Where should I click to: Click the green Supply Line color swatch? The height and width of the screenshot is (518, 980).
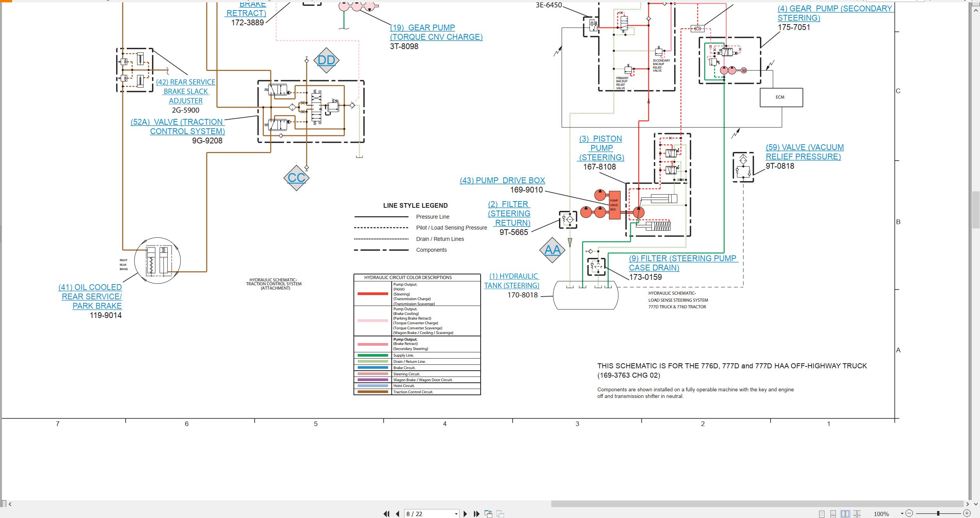(373, 355)
